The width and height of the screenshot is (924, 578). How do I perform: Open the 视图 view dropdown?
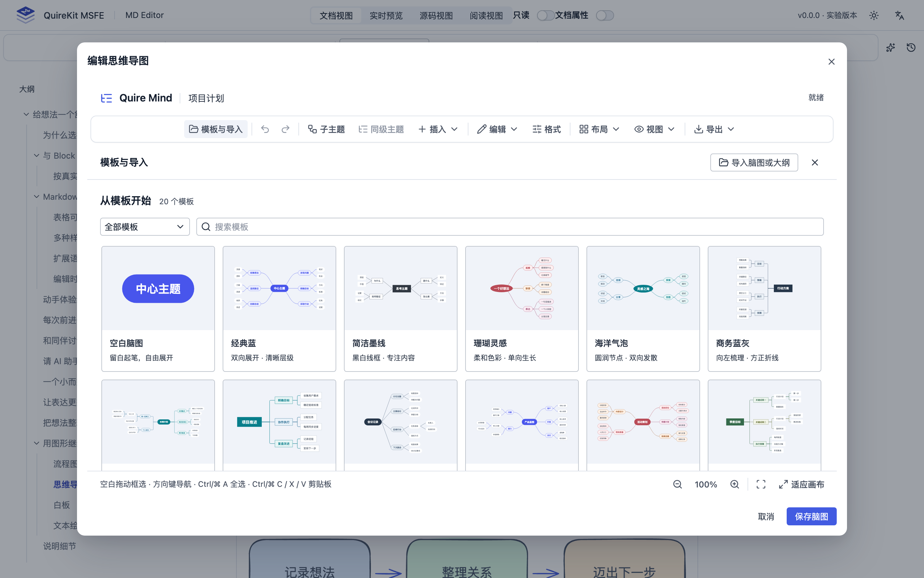coord(654,129)
